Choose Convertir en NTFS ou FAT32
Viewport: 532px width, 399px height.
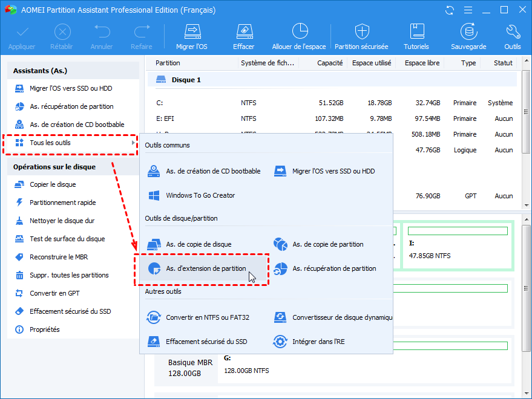[x=207, y=317]
